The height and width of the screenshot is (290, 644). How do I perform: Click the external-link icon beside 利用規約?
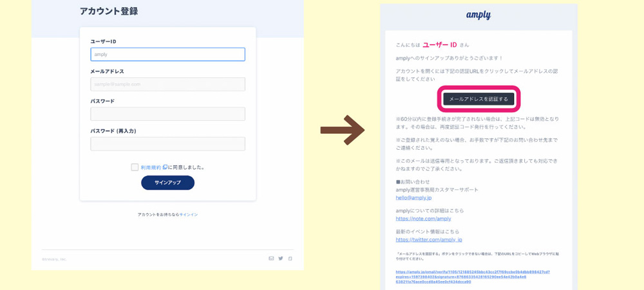click(x=165, y=167)
